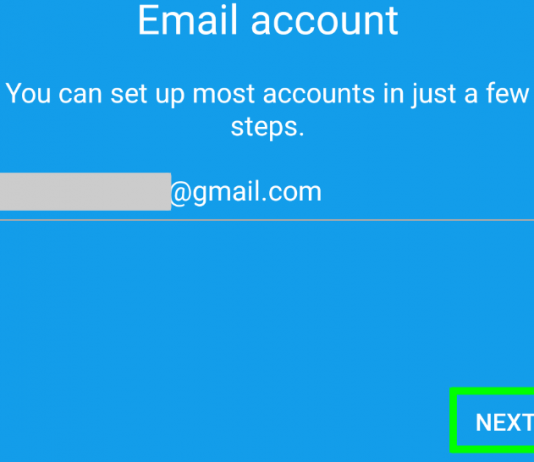
Task: Focus the email field underline
Action: [267, 220]
